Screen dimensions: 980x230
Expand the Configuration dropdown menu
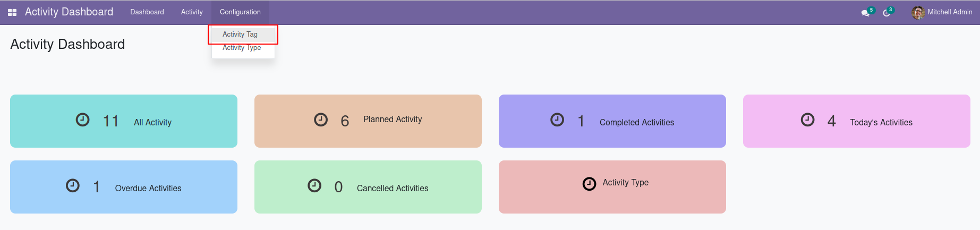pyautogui.click(x=240, y=12)
